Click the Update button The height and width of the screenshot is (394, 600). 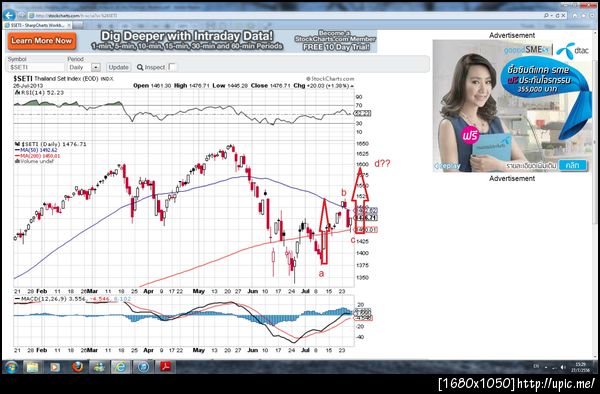[x=118, y=67]
